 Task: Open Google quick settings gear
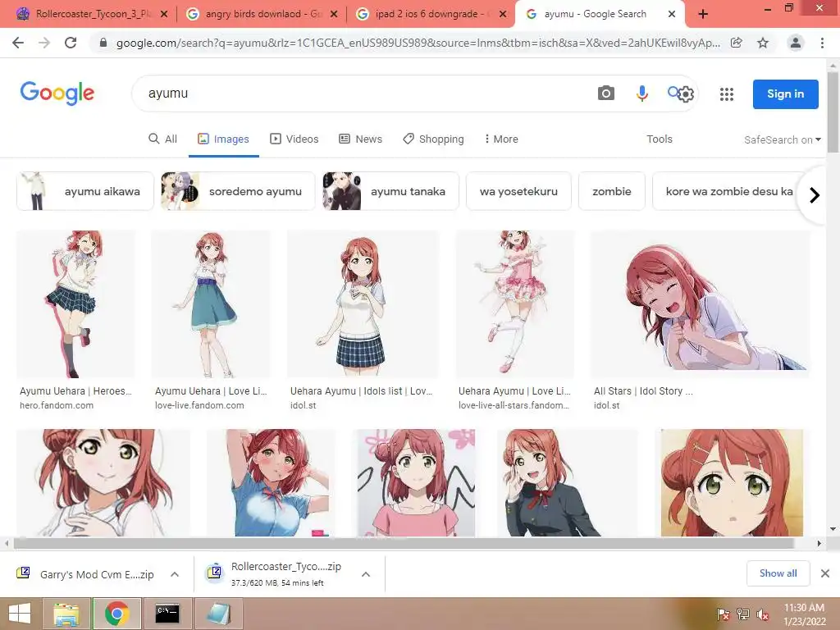(x=686, y=95)
